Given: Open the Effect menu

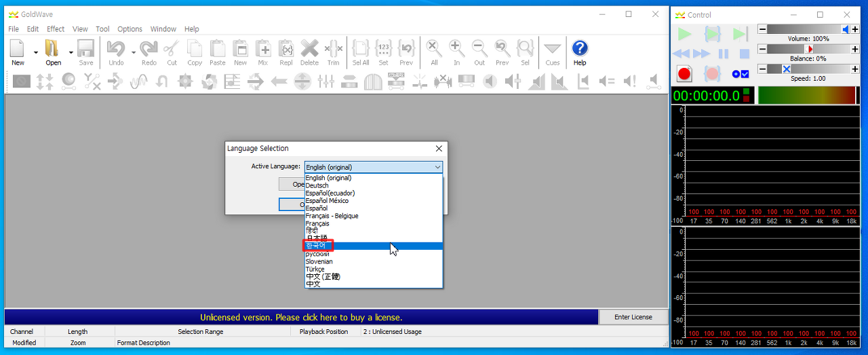Looking at the screenshot, I should pyautogui.click(x=56, y=29).
